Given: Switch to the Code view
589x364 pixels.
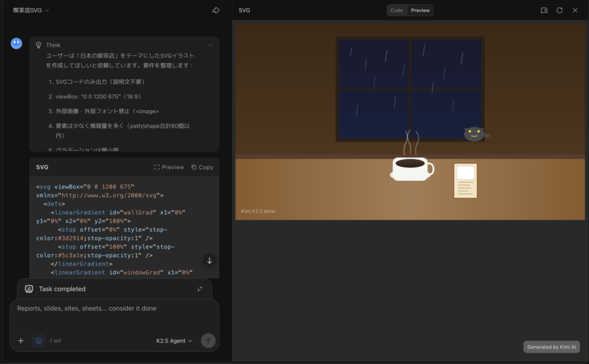Looking at the screenshot, I should [397, 10].
